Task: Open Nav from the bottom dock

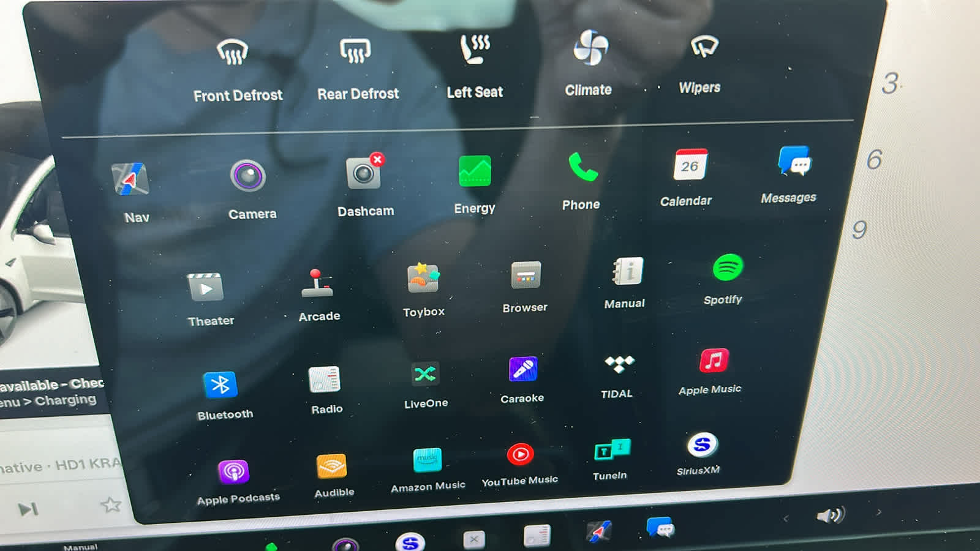Action: pyautogui.click(x=598, y=531)
